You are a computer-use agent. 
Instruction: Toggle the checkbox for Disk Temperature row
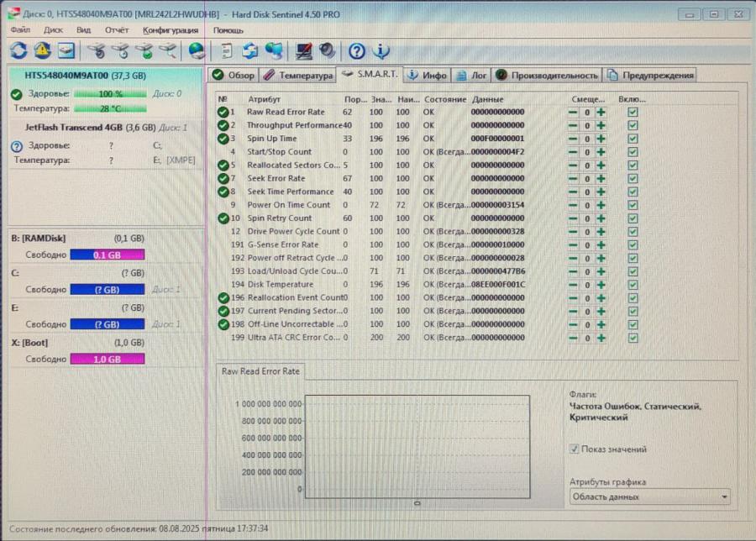tap(633, 285)
